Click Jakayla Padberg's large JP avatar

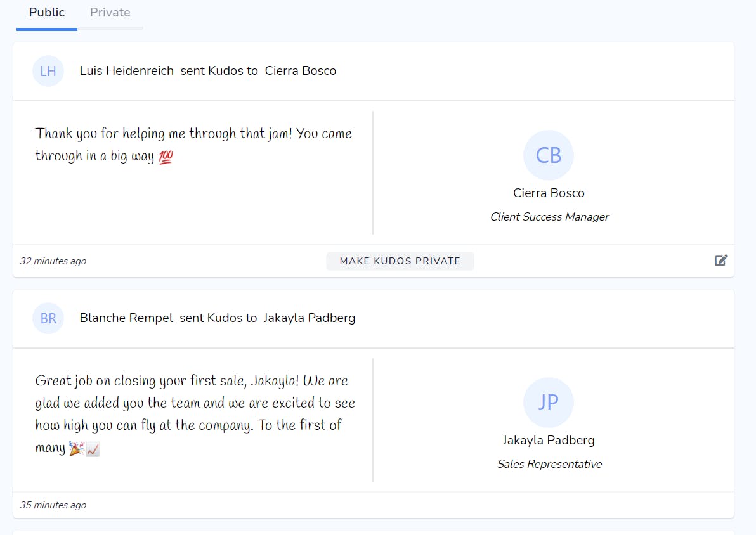(x=549, y=403)
